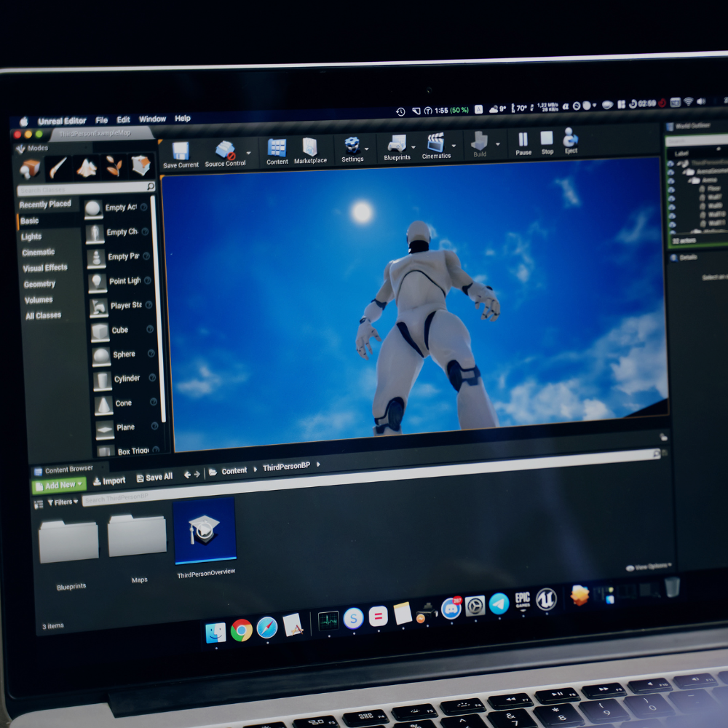Viewport: 728px width, 728px height.
Task: Launch the Marketplace from the toolbar
Action: (309, 147)
